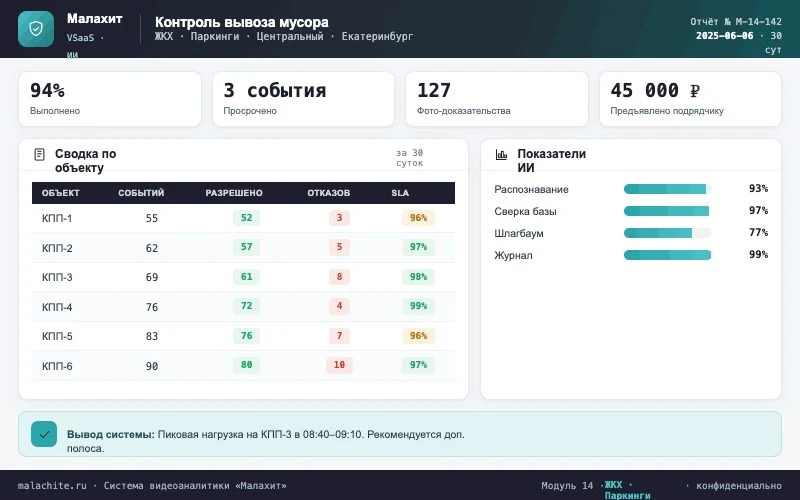Click the Сверка базы progress bar

pos(667,211)
